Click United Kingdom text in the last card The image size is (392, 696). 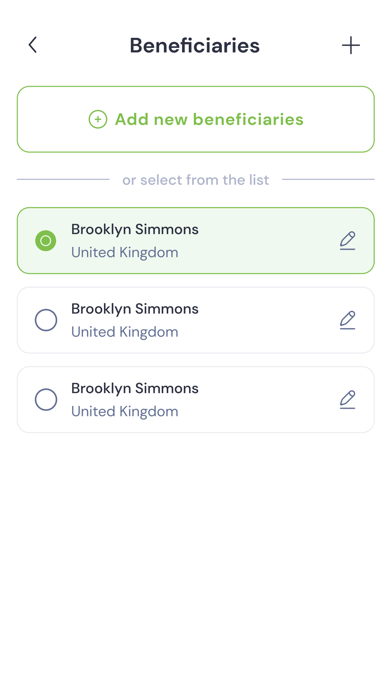[x=125, y=411]
